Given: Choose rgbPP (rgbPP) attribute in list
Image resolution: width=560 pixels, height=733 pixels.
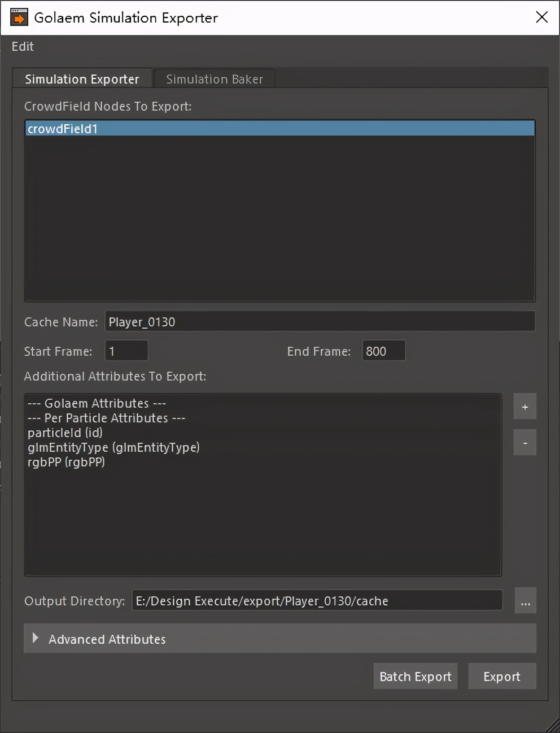Looking at the screenshot, I should point(67,463).
